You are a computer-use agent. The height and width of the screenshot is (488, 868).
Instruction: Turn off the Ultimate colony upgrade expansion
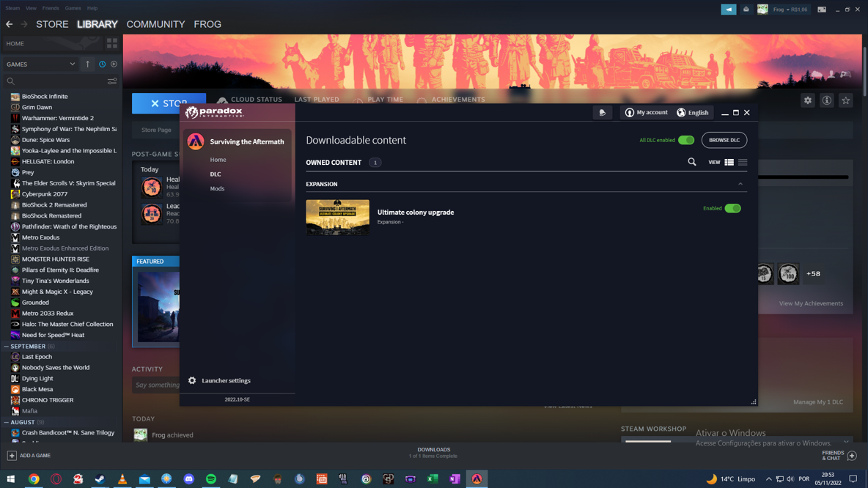pyautogui.click(x=731, y=208)
